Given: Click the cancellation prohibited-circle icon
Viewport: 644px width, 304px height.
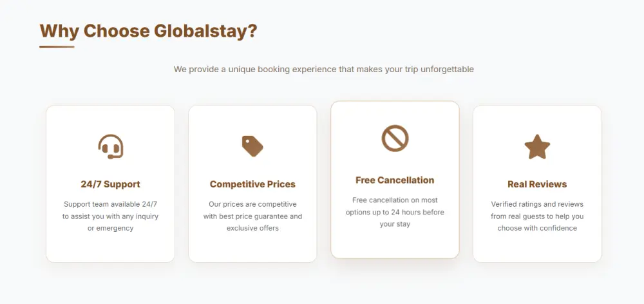Looking at the screenshot, I should (x=395, y=138).
